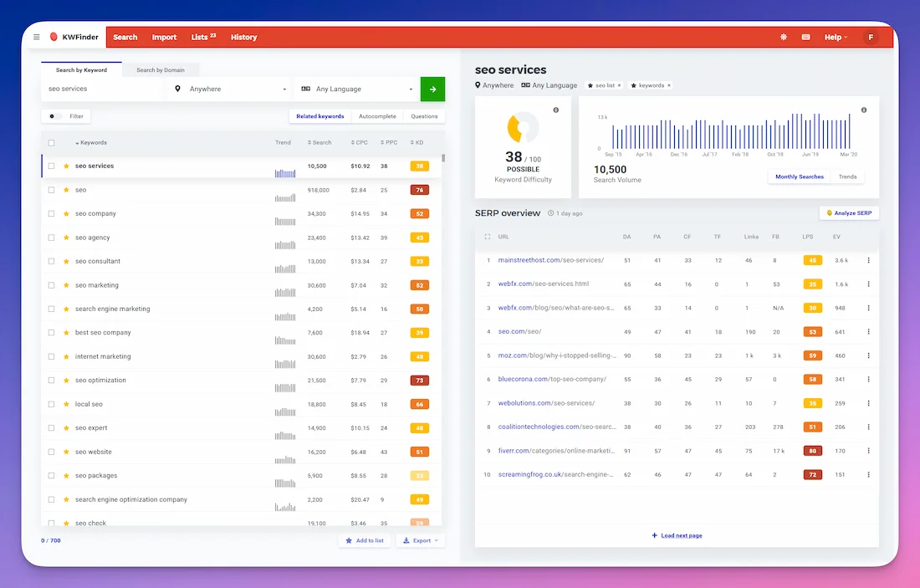This screenshot has width=920, height=588.
Task: Open the 'Any Language' selector
Action: coord(355,89)
